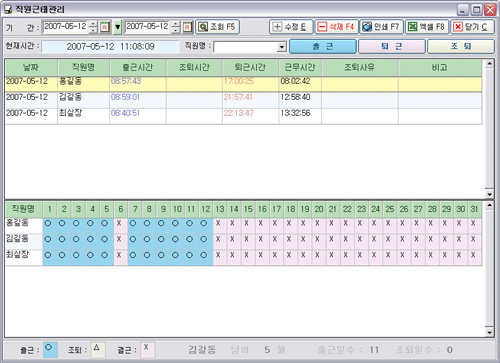Viewport: 500px width, 363px height.
Task: Click the day 31 column header
Action: (x=475, y=209)
